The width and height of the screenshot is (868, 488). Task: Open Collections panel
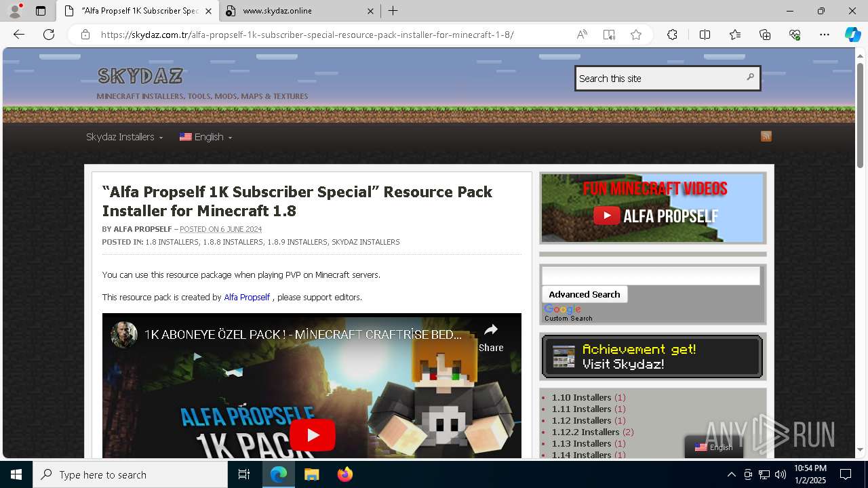[x=765, y=35]
